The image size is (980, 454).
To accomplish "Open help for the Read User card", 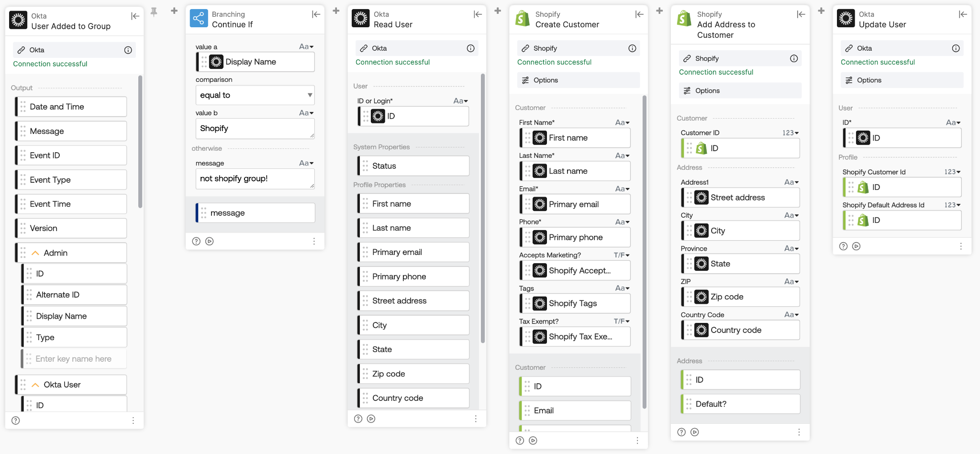I will (358, 419).
